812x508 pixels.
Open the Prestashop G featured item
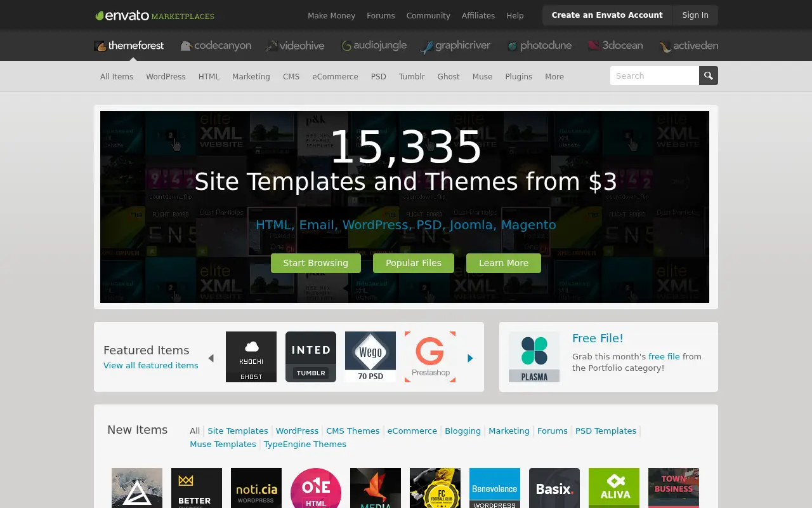(430, 357)
